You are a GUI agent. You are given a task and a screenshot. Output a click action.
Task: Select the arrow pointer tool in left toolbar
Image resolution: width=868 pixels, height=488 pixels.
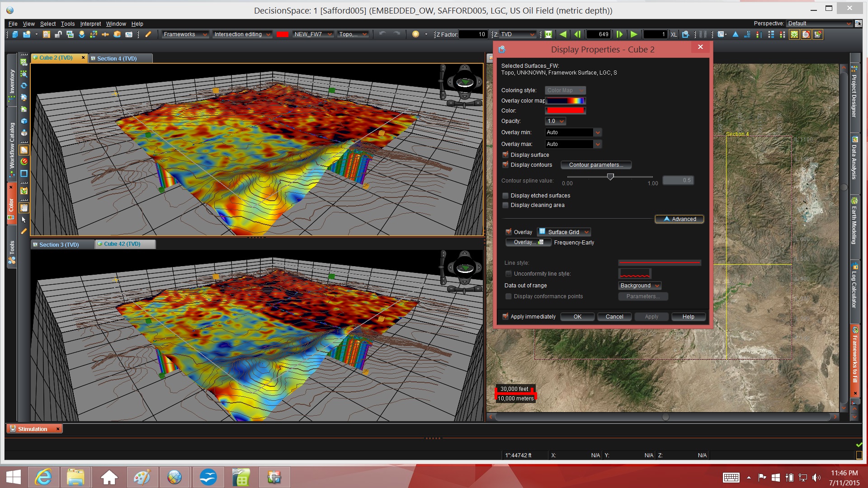click(24, 220)
